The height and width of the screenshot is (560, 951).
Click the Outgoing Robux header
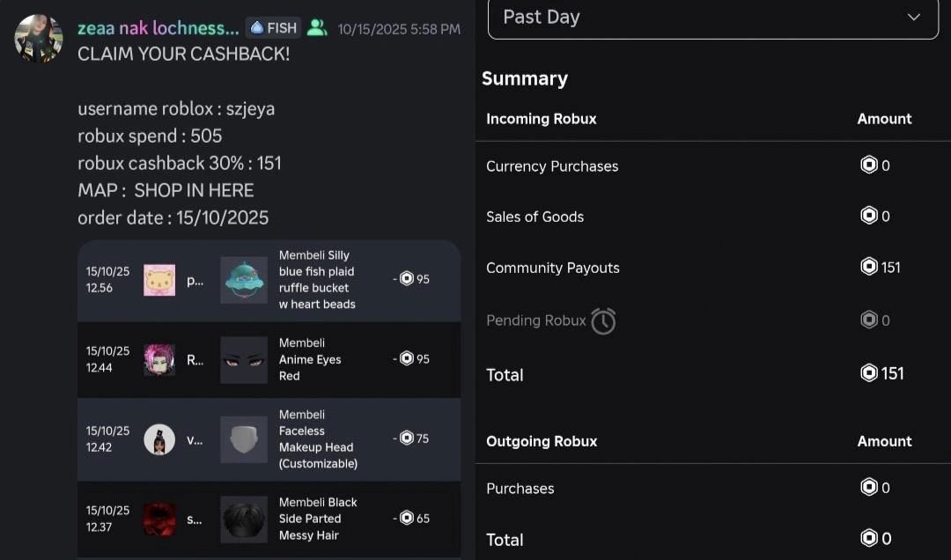pyautogui.click(x=542, y=441)
